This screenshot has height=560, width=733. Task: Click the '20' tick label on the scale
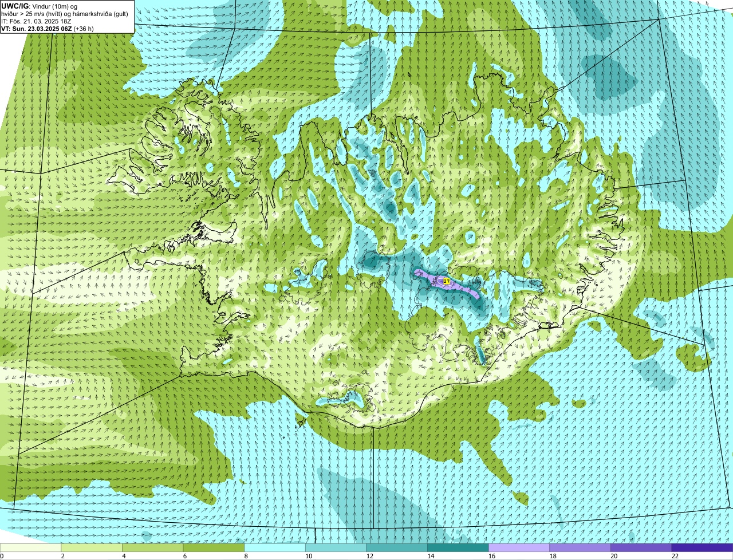click(614, 556)
